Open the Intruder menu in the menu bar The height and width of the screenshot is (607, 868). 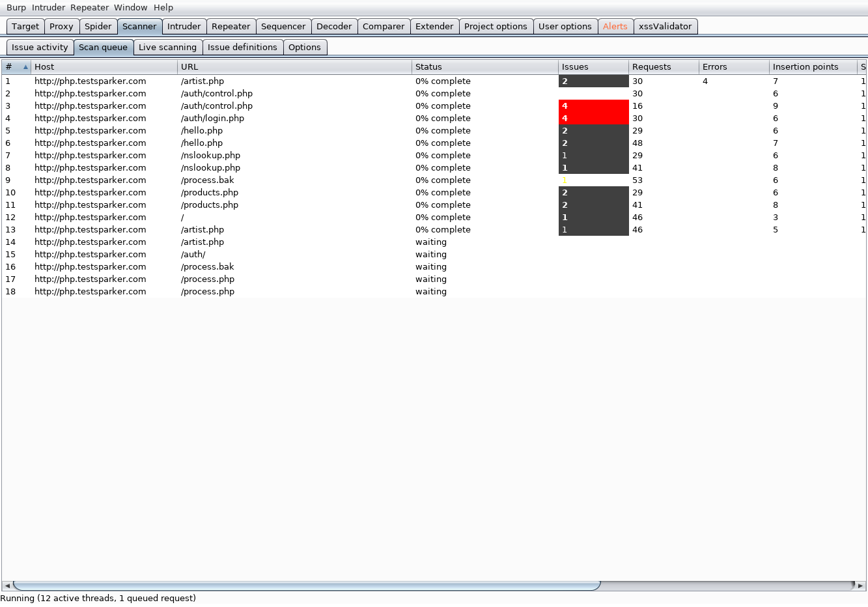49,8
